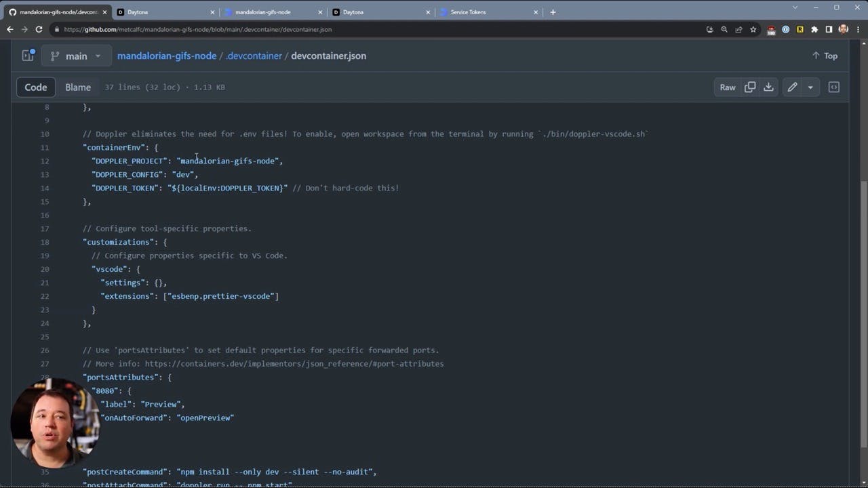The height and width of the screenshot is (488, 868).
Task: Open the symbols panel icon
Action: point(834,87)
